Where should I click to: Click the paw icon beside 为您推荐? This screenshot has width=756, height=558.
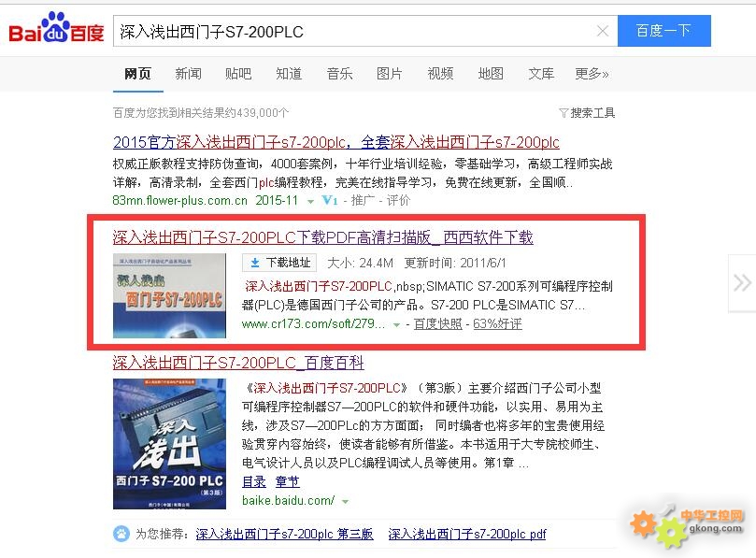[x=121, y=534]
